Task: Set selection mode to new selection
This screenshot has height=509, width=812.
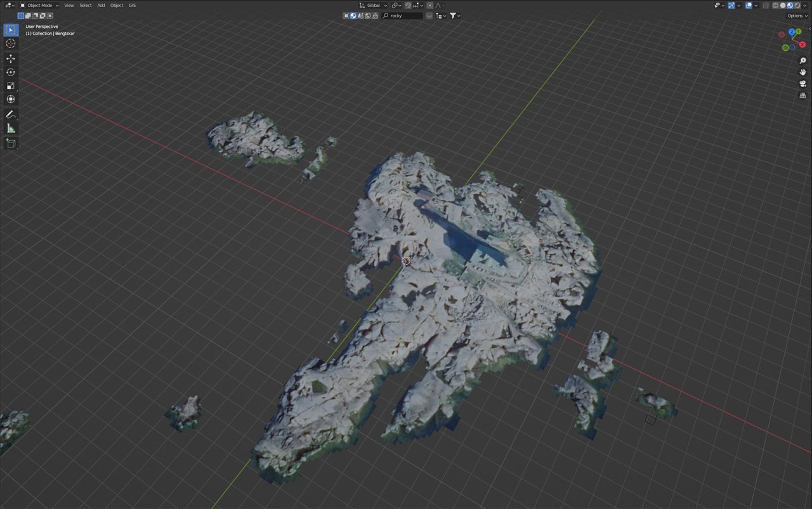Action: (20, 16)
